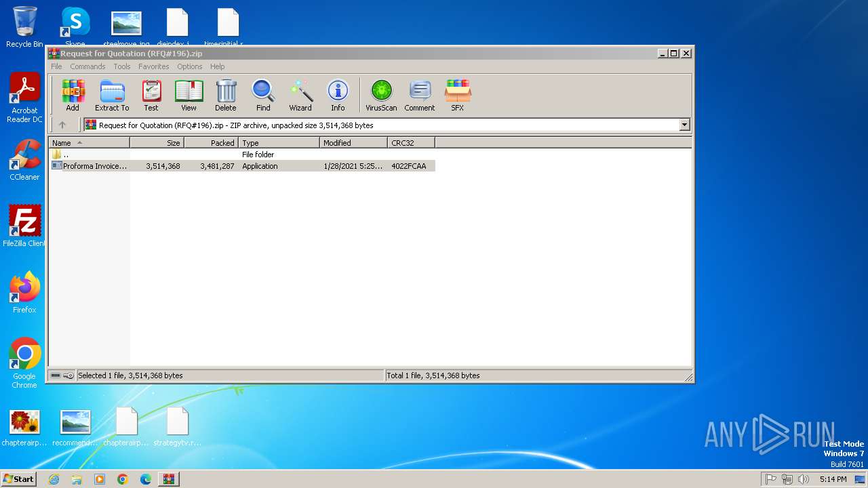The width and height of the screenshot is (868, 488).
Task: Click the packed size 3,481,287 cell
Action: pos(217,166)
